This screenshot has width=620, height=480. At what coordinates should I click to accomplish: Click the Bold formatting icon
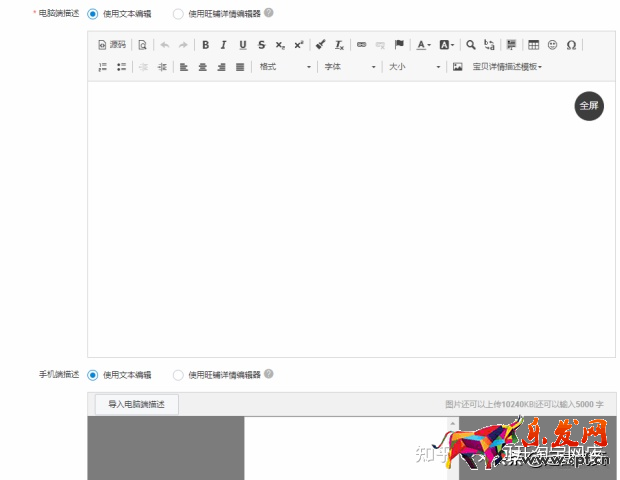(x=206, y=45)
